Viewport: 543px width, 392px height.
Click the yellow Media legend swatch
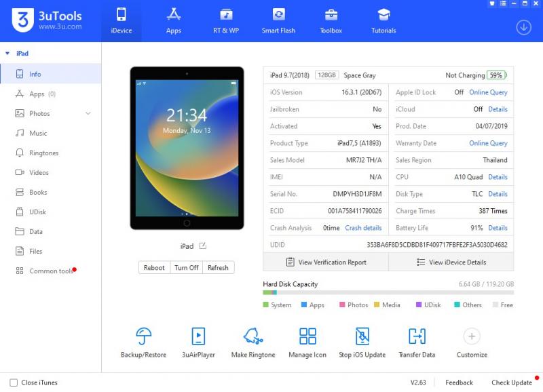(377, 305)
